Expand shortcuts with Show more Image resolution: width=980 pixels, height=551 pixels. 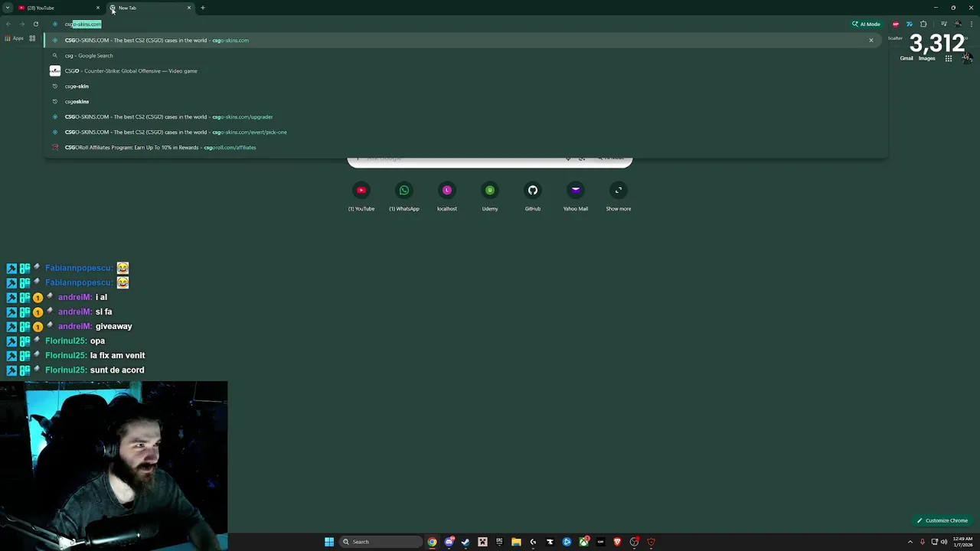(x=619, y=197)
